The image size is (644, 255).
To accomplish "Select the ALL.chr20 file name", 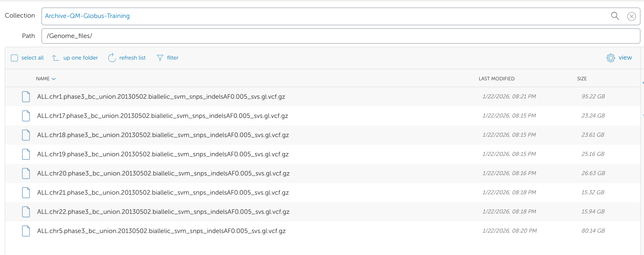I will pos(163,173).
